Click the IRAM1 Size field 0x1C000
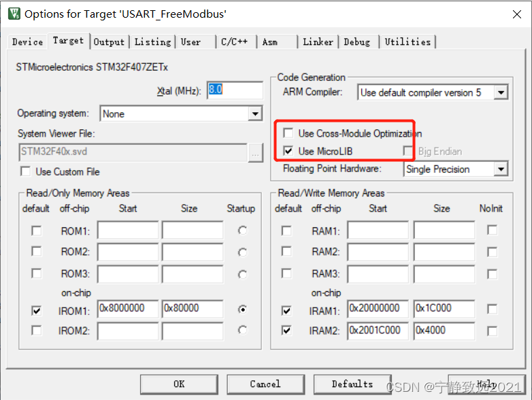532x400 pixels. pos(444,308)
